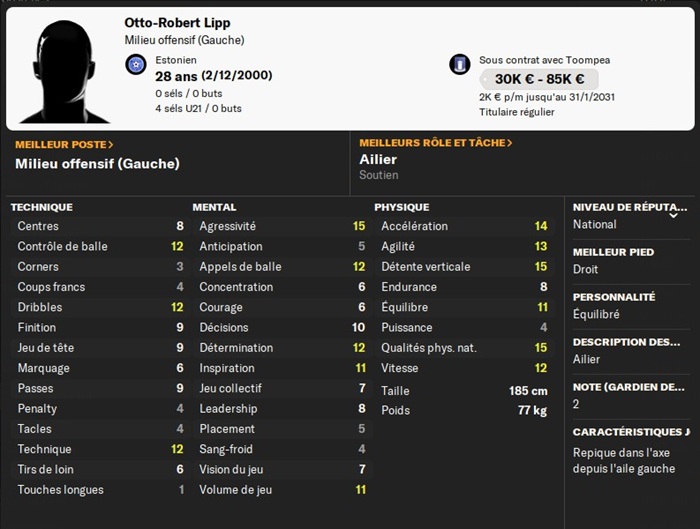Select the Mental column header

(214, 207)
